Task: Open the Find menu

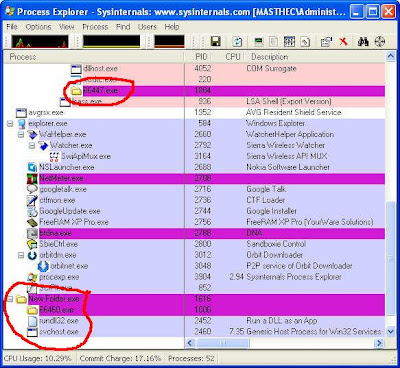Action: (x=123, y=27)
